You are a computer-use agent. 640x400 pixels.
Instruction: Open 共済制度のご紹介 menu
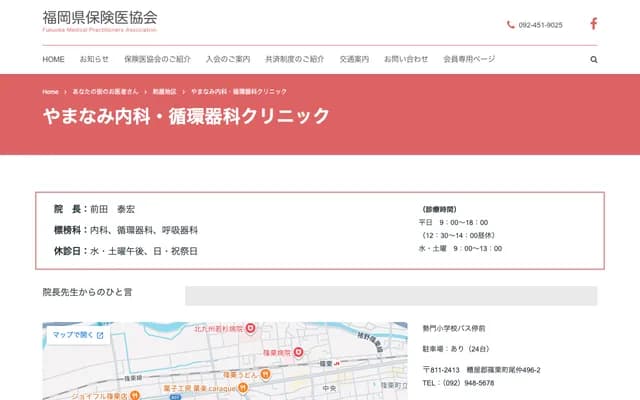point(295,59)
